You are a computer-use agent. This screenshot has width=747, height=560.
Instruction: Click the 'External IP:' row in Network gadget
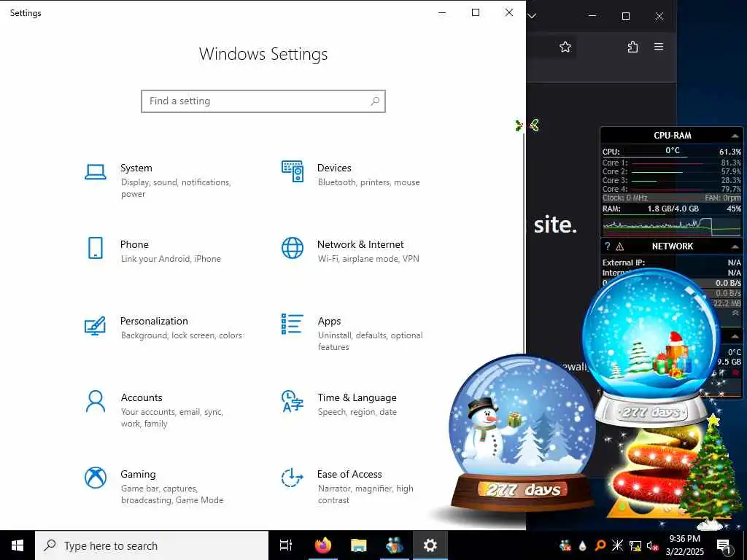(x=672, y=262)
